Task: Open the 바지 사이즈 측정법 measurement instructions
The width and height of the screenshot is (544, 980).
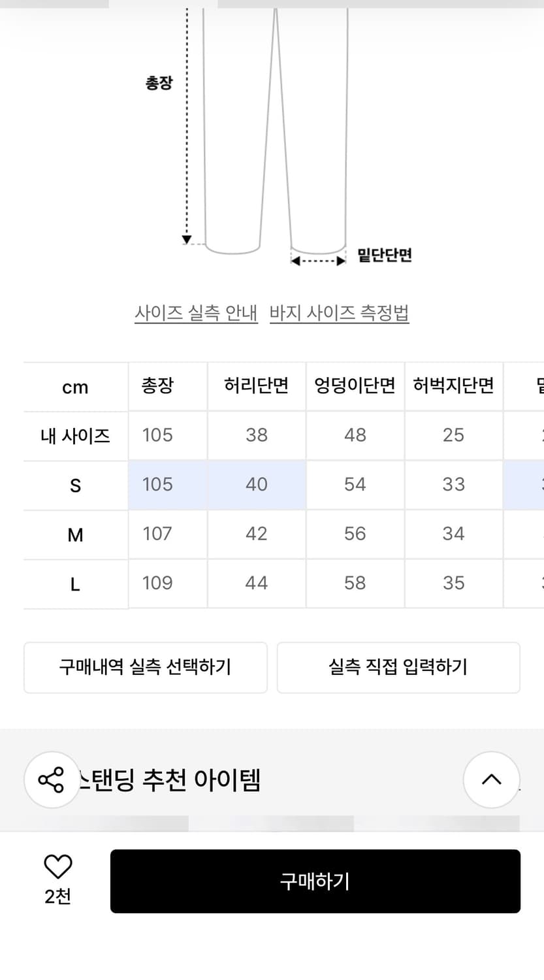Action: [338, 312]
